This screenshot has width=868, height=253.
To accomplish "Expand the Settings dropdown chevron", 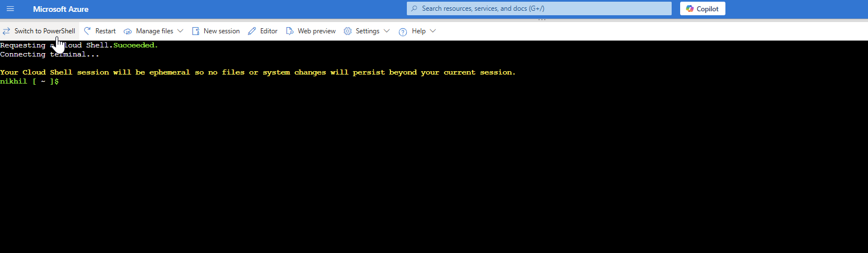I will (386, 31).
